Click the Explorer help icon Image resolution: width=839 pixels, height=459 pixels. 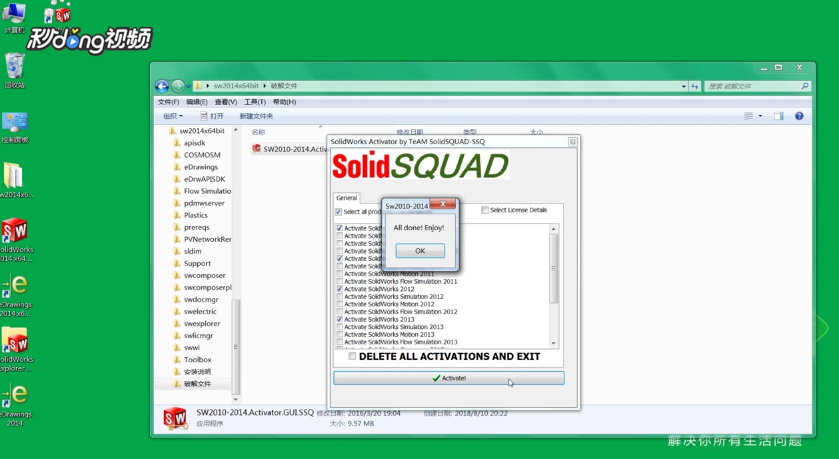point(799,116)
